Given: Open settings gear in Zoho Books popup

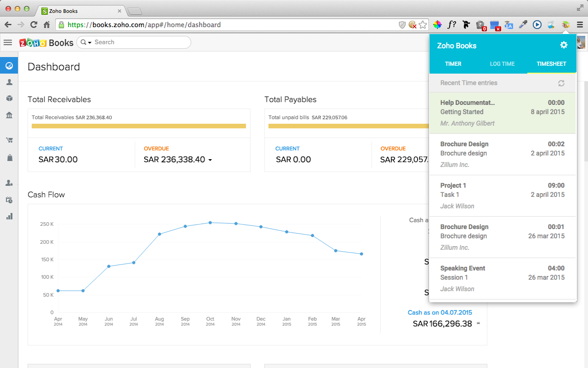Looking at the screenshot, I should (564, 45).
